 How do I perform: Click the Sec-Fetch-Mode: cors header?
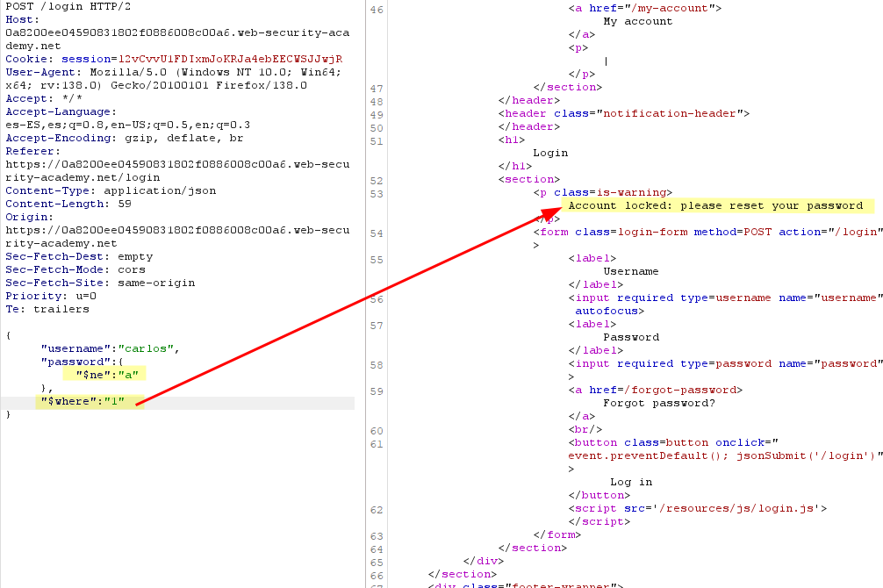tap(75, 269)
